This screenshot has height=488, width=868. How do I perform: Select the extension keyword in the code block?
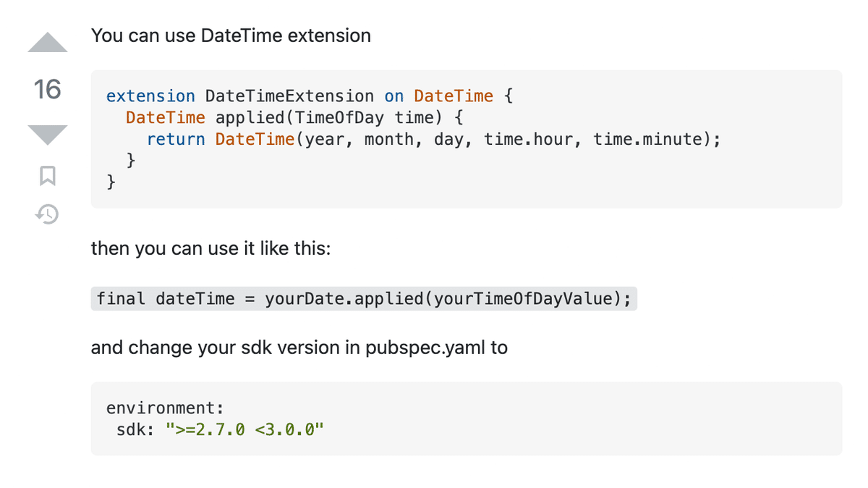(x=150, y=96)
